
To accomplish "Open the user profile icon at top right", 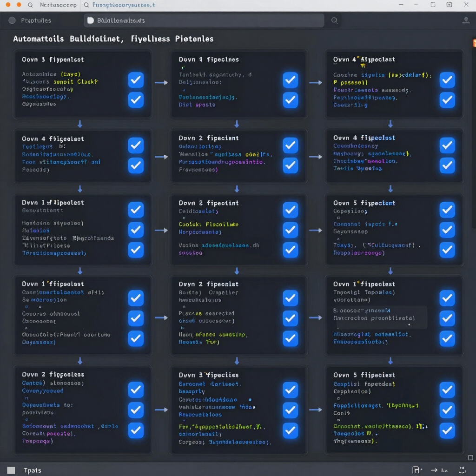I will coord(466,20).
